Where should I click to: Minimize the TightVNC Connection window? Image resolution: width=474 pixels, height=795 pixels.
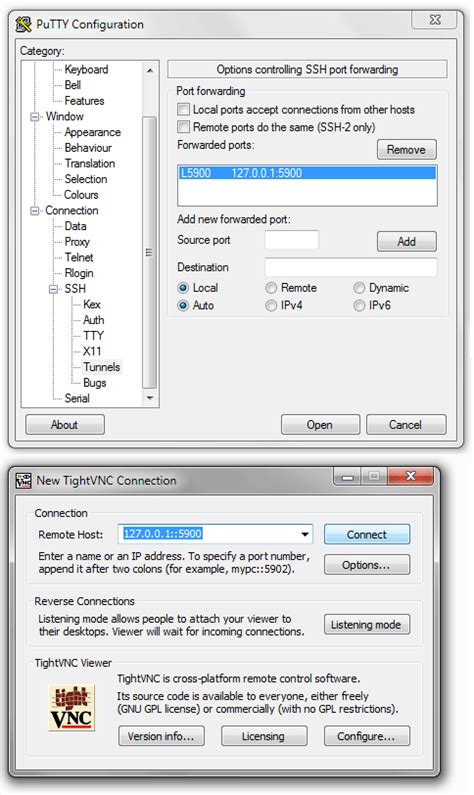point(348,476)
